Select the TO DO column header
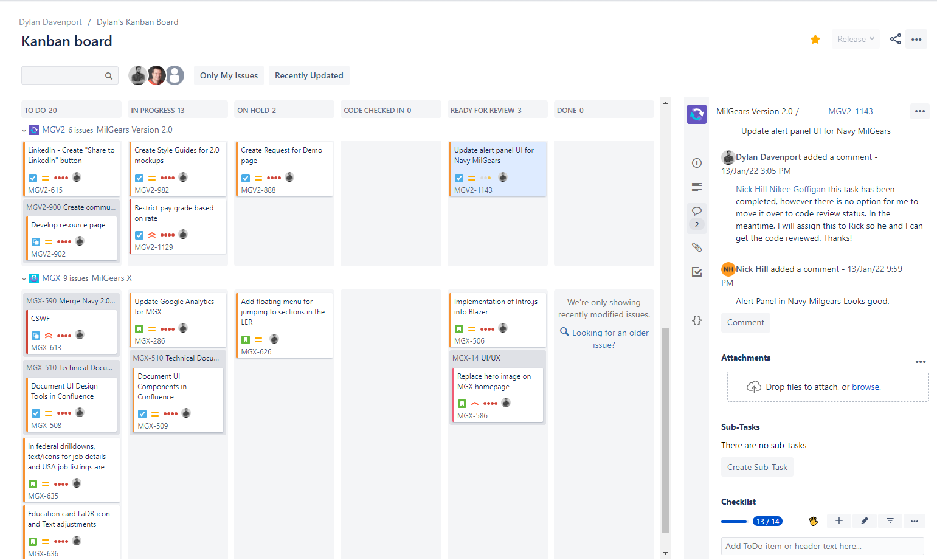Image resolution: width=937 pixels, height=560 pixels. click(71, 110)
